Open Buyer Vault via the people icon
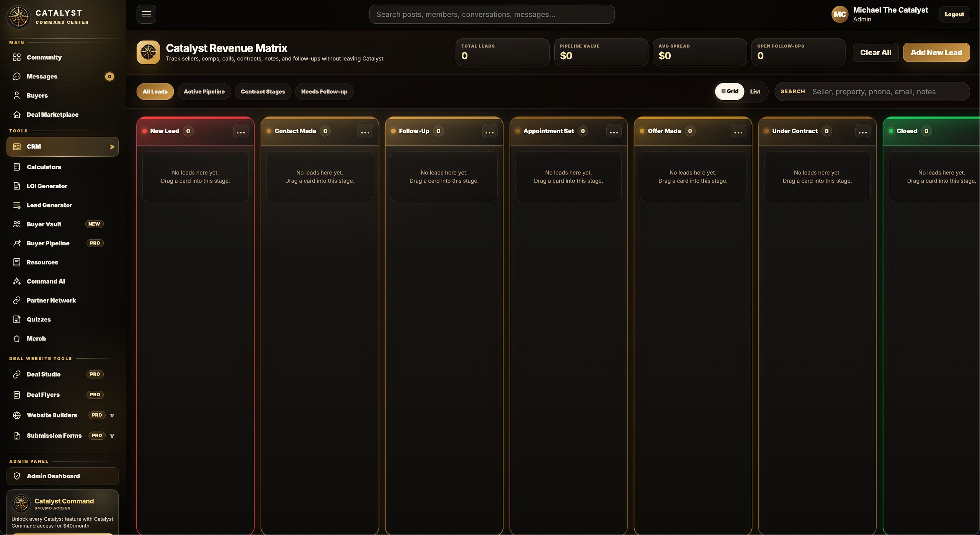Image resolution: width=980 pixels, height=535 pixels. click(16, 224)
